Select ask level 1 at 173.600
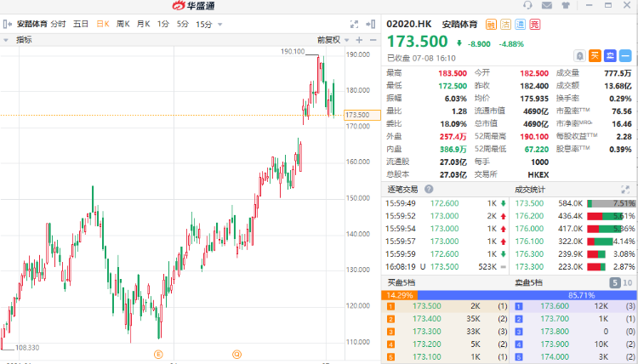Viewport: 638px width, 364px height. click(573, 306)
